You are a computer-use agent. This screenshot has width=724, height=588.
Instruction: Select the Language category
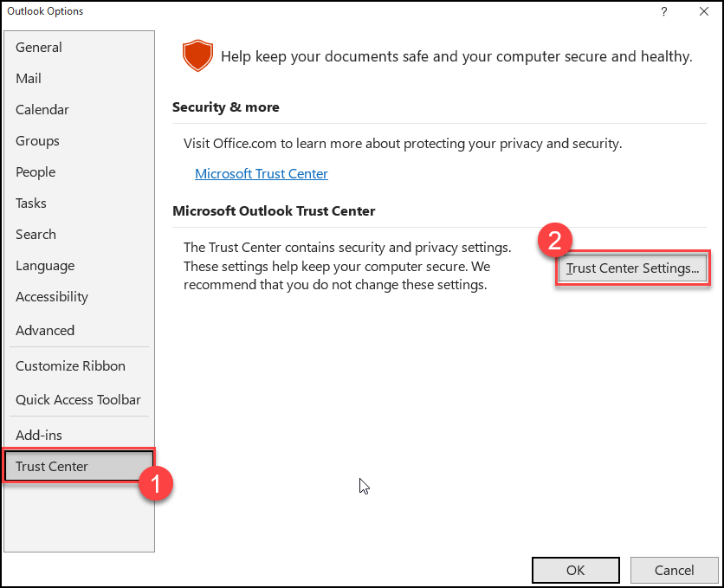click(x=45, y=266)
